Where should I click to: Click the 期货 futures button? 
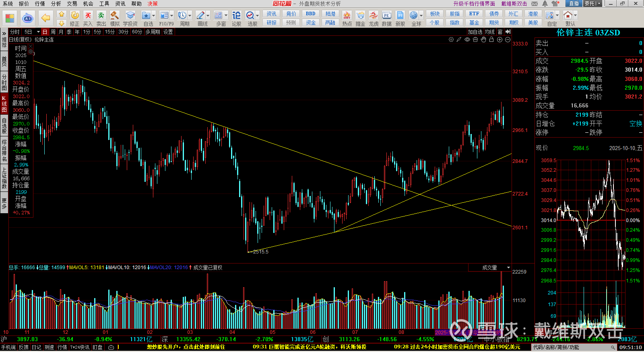(494, 23)
